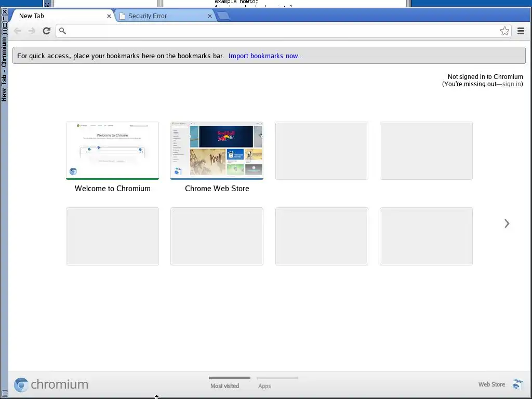This screenshot has height=399, width=532.
Task: Open the Web Store link at the bottom
Action: tap(491, 384)
